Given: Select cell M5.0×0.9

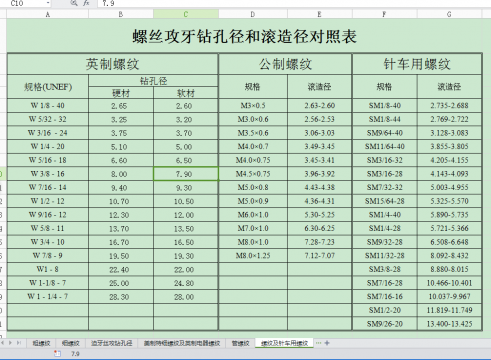Looking at the screenshot, I should coord(253,201).
